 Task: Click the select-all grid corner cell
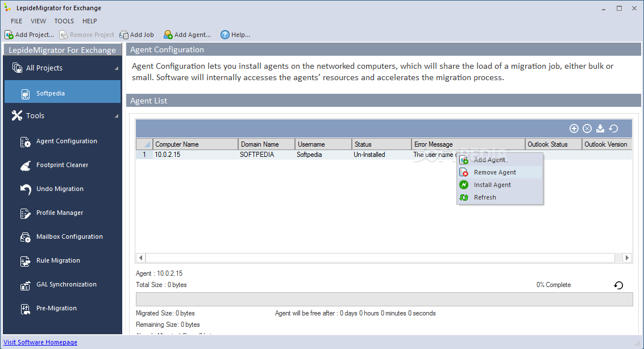pos(144,144)
